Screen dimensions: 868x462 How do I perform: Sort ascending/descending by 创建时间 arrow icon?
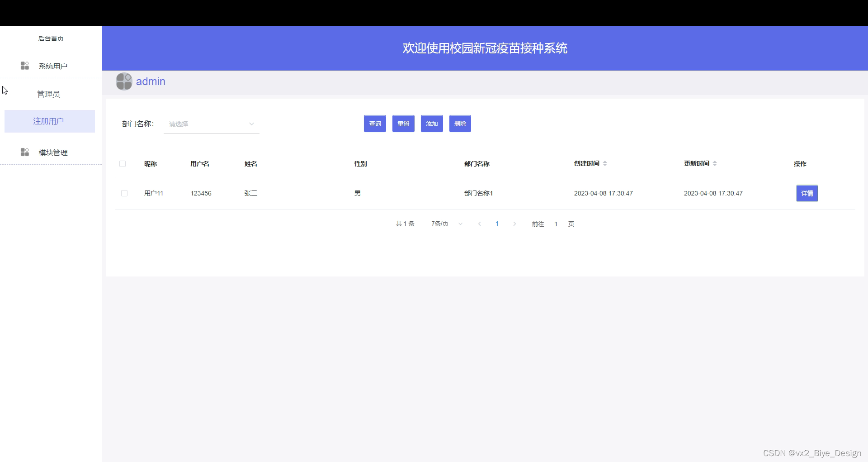(605, 163)
